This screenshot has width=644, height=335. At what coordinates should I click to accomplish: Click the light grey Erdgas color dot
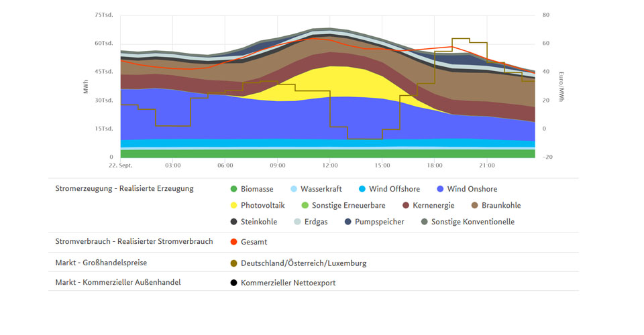click(x=297, y=222)
